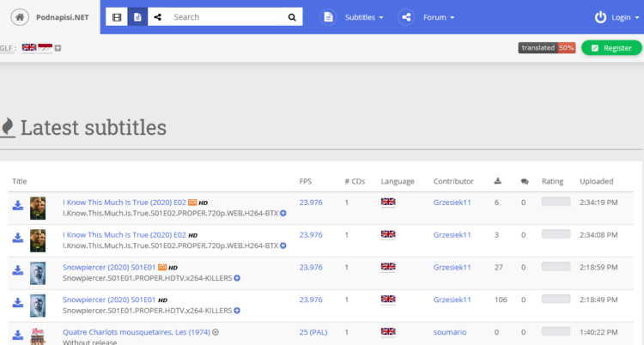Open first I Know This Much Is True E02 link
This screenshot has height=345, width=644.
(124, 203)
